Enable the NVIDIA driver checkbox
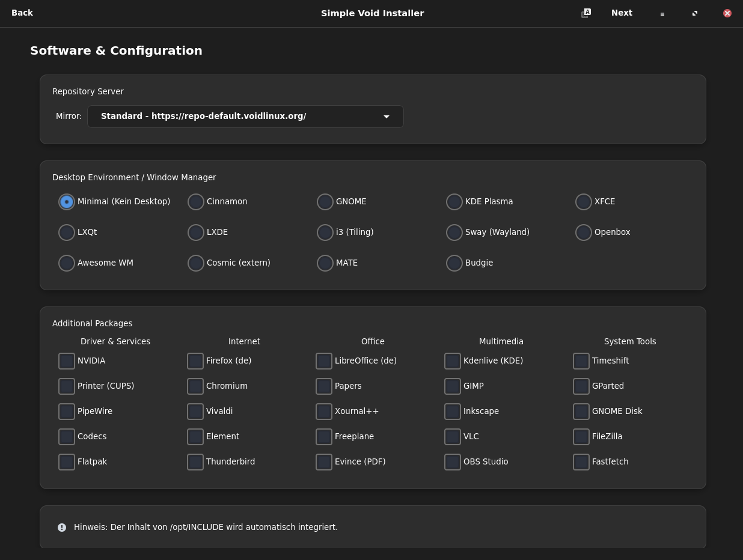The width and height of the screenshot is (743, 560). (x=67, y=361)
